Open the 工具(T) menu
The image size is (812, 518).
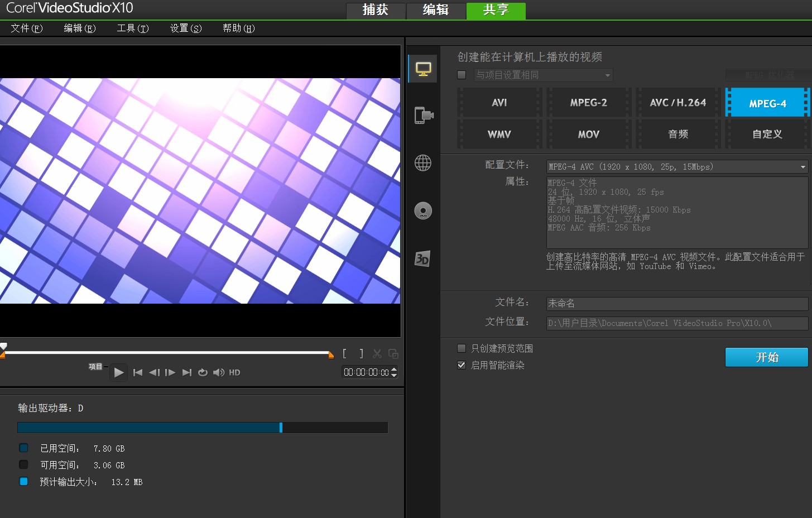133,28
